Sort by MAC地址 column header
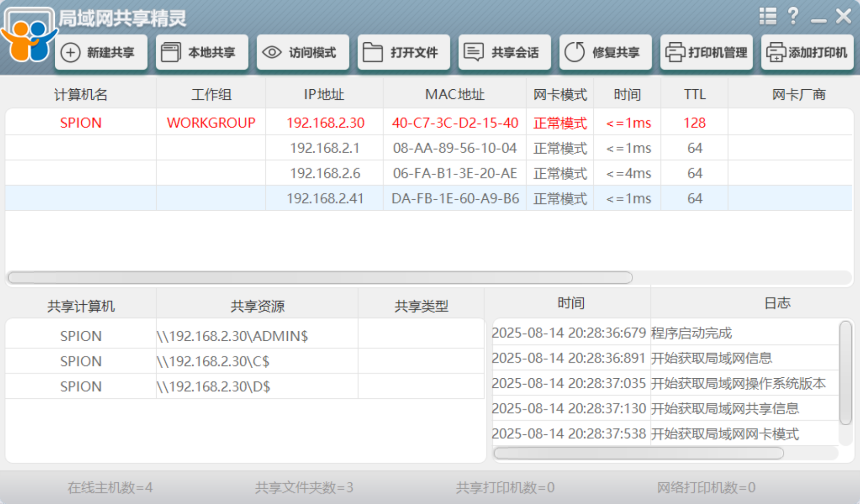860x504 pixels. tap(455, 95)
